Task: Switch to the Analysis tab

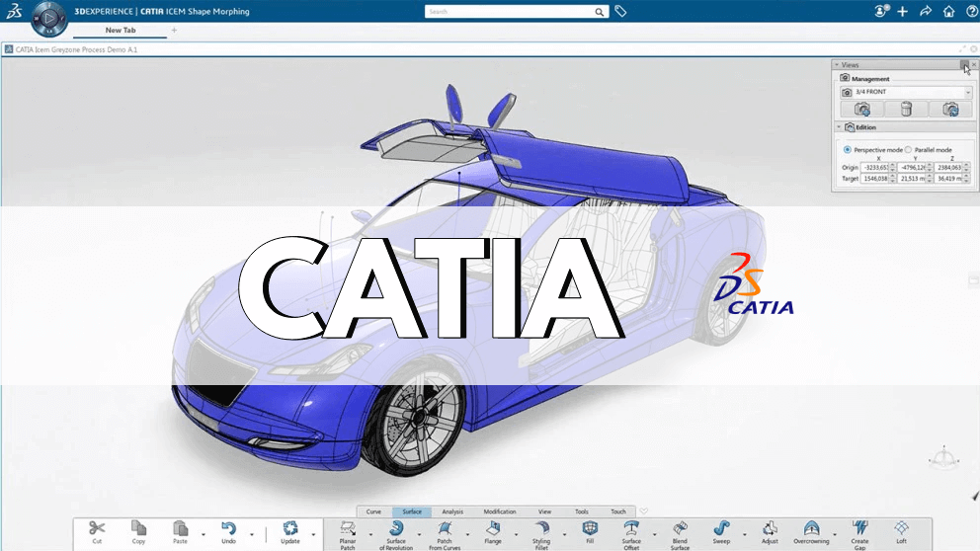Action: tap(452, 512)
